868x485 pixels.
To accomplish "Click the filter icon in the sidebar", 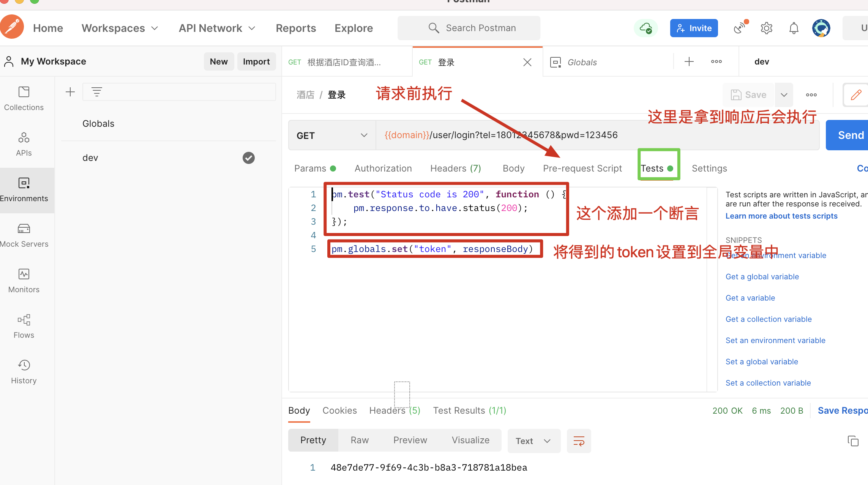I will coord(97,92).
